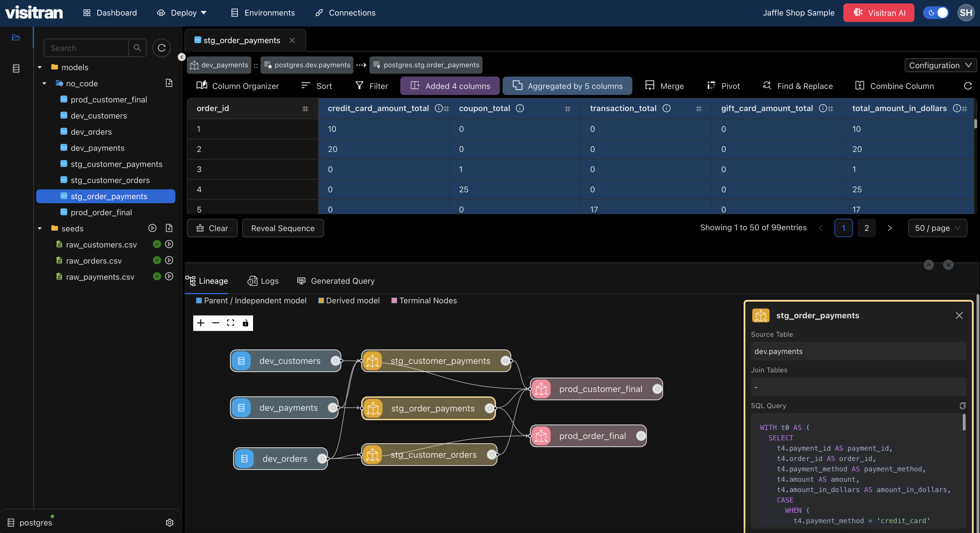
Task: Go to results page 2
Action: tap(866, 228)
